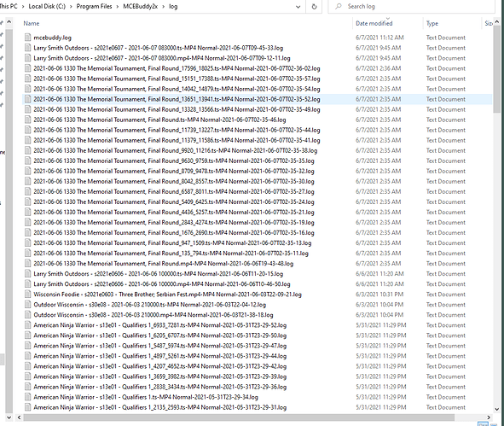Click icon of Memorial Tournament 14042_14879 log

(x=28, y=89)
